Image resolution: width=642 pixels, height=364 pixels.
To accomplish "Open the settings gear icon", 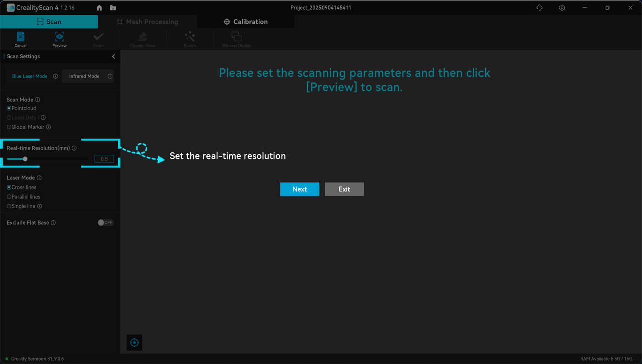I will (x=562, y=8).
